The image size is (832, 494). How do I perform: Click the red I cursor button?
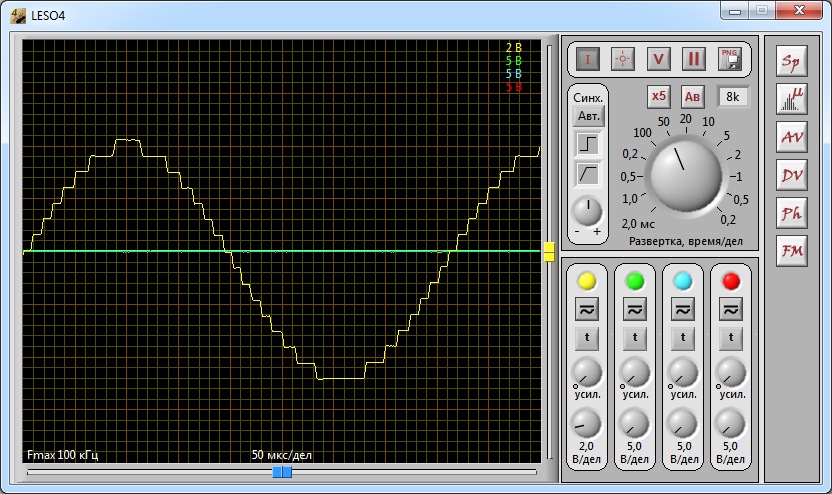[x=587, y=59]
